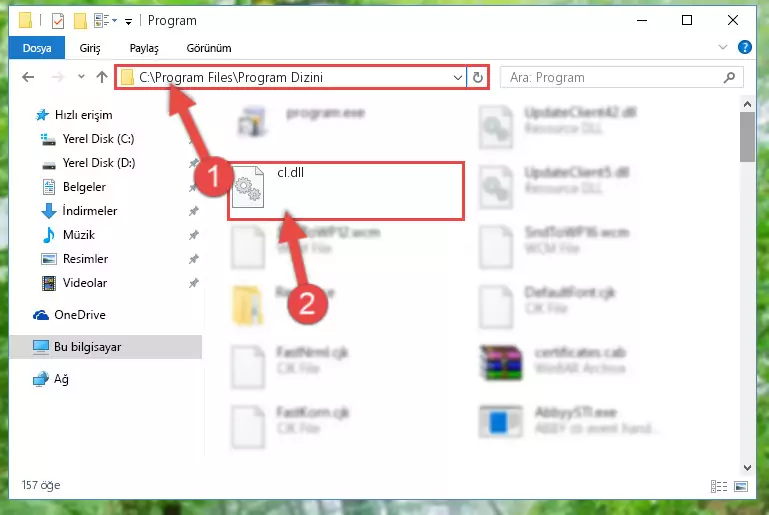The height and width of the screenshot is (515, 769).
Task: Click the 157 öğe status text
Action: (41, 485)
